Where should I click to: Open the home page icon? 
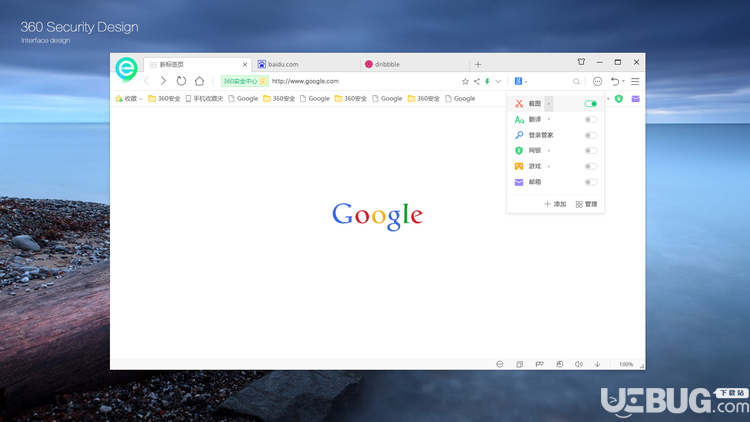[x=199, y=81]
